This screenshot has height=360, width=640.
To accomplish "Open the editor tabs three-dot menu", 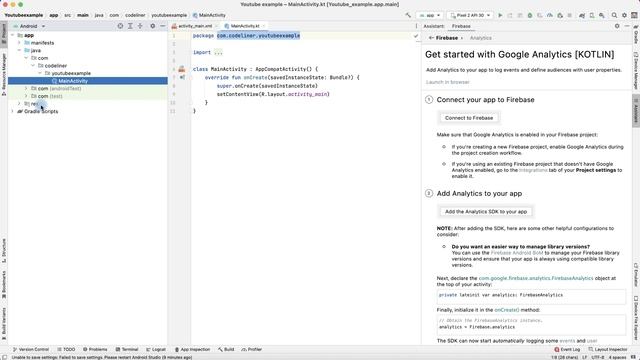I will (x=416, y=26).
